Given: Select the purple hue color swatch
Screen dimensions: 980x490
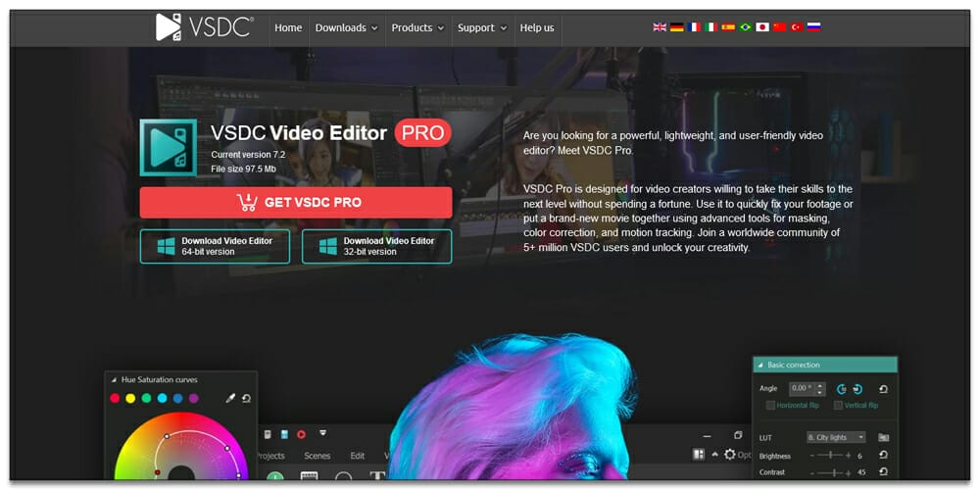Looking at the screenshot, I should 194,398.
